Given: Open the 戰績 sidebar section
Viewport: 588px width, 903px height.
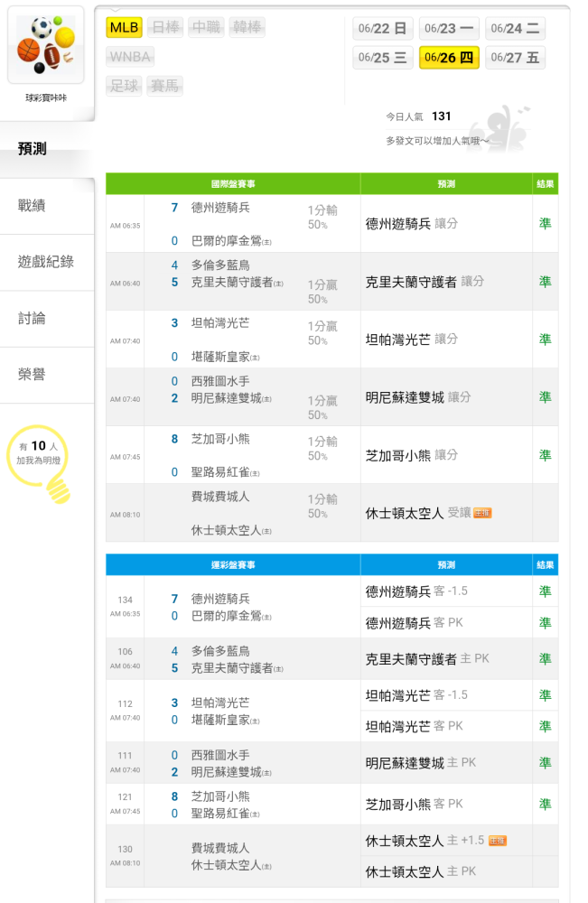Looking at the screenshot, I should tap(47, 206).
